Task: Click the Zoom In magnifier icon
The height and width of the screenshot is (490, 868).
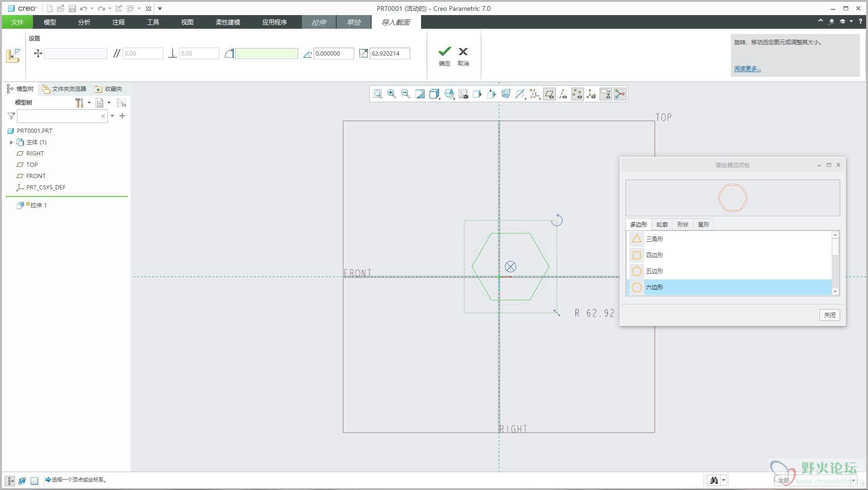Action: (x=392, y=94)
